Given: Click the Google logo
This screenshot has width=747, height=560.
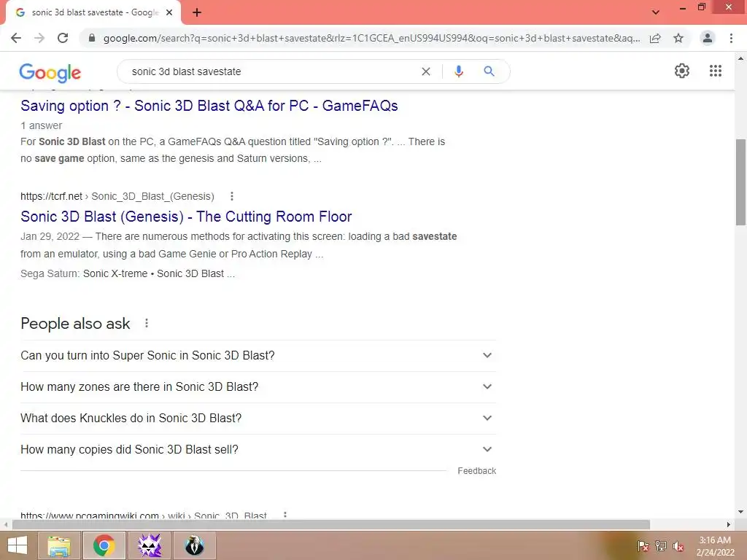Looking at the screenshot, I should [50, 73].
